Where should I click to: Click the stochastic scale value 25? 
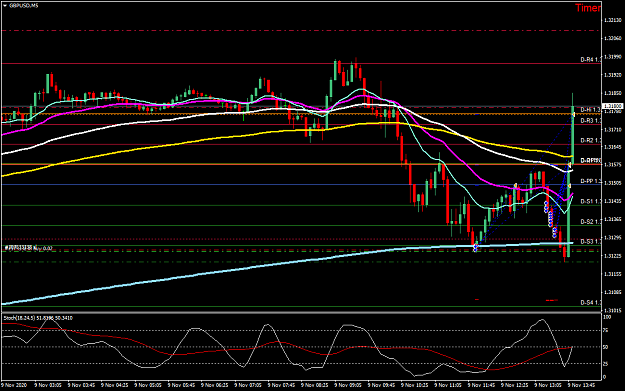click(605, 363)
